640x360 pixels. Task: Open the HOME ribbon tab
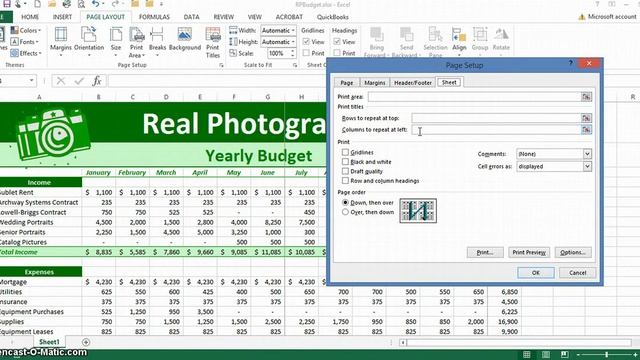(30, 17)
